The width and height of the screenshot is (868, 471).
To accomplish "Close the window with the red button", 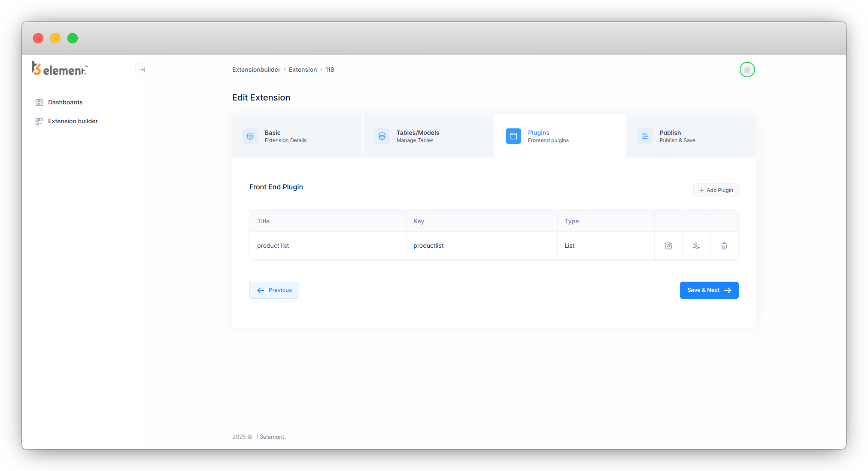I will coord(38,38).
